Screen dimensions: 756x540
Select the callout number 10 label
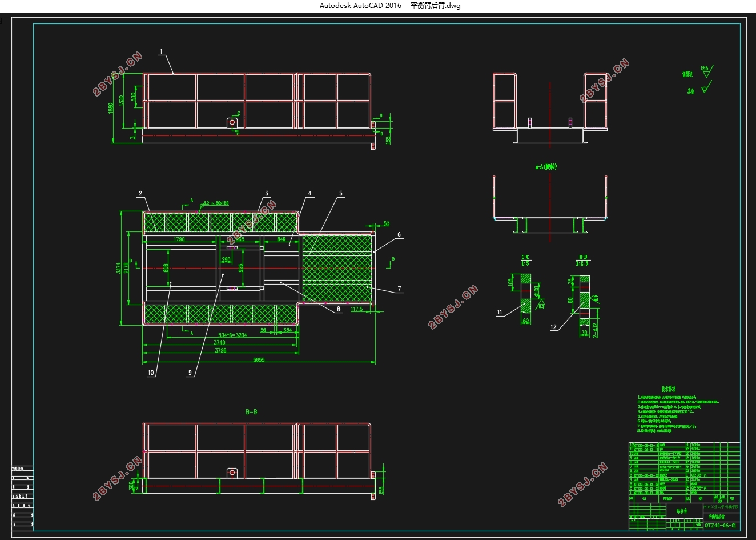pyautogui.click(x=151, y=373)
